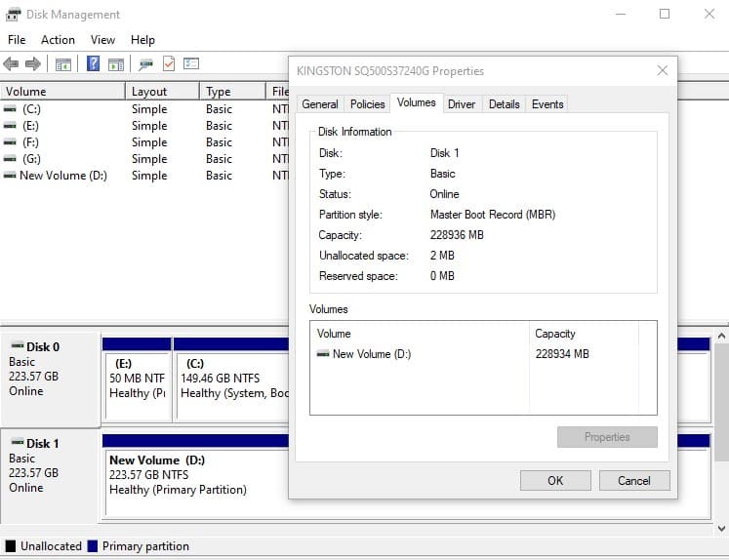Select New Volume (D:) in Volumes list
729x560 pixels.
(371, 354)
